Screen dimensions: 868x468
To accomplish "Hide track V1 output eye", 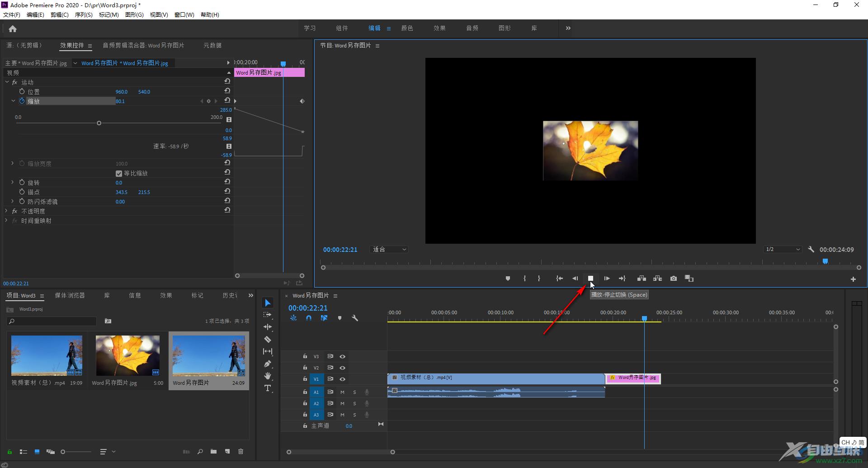I will [343, 379].
